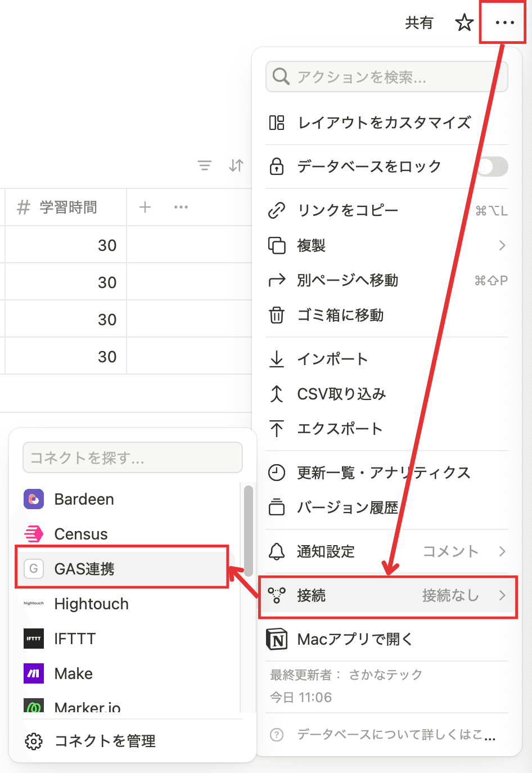Open the レイアウトをカスタマイズ customize layout option
The height and width of the screenshot is (773, 532).
point(384,122)
